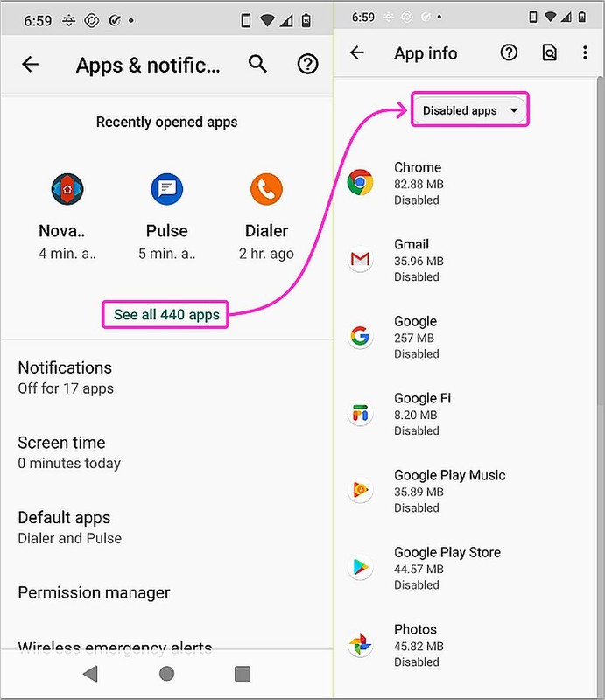This screenshot has height=700, width=605.
Task: Open the Pulse messaging app icon
Action: tap(166, 189)
